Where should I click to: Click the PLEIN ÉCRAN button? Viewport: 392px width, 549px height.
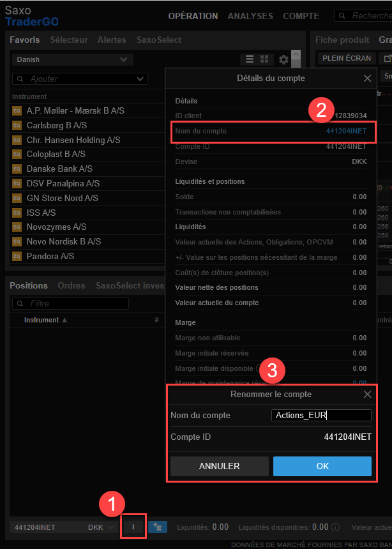[x=347, y=58]
